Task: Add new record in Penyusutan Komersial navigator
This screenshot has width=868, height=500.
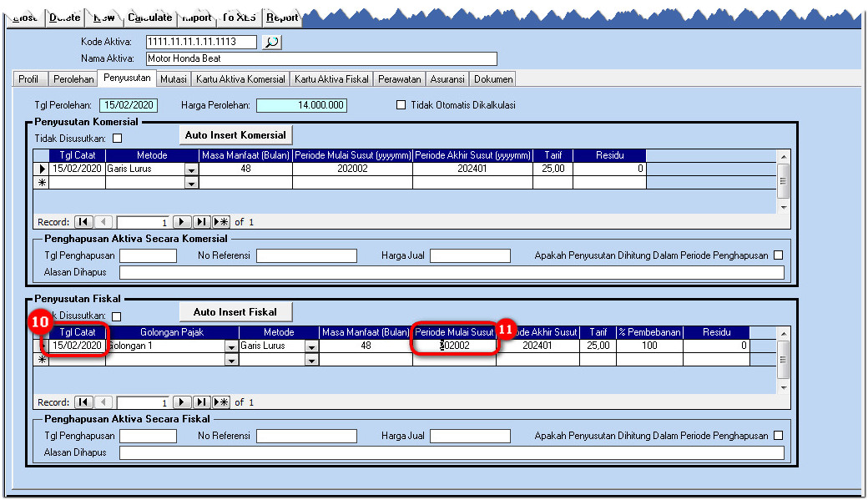Action: click(x=221, y=222)
